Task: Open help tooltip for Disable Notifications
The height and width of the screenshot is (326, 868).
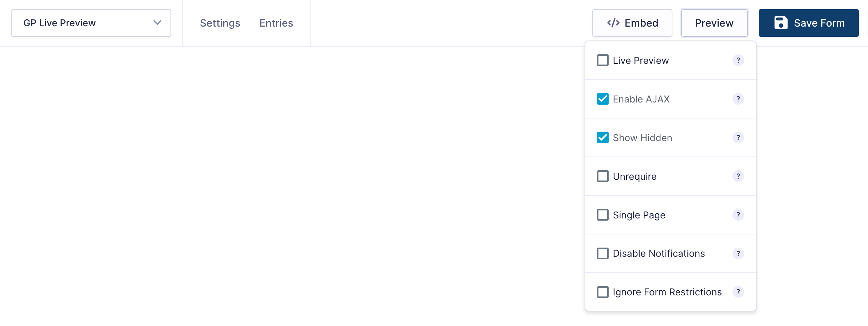Action: pyautogui.click(x=738, y=253)
